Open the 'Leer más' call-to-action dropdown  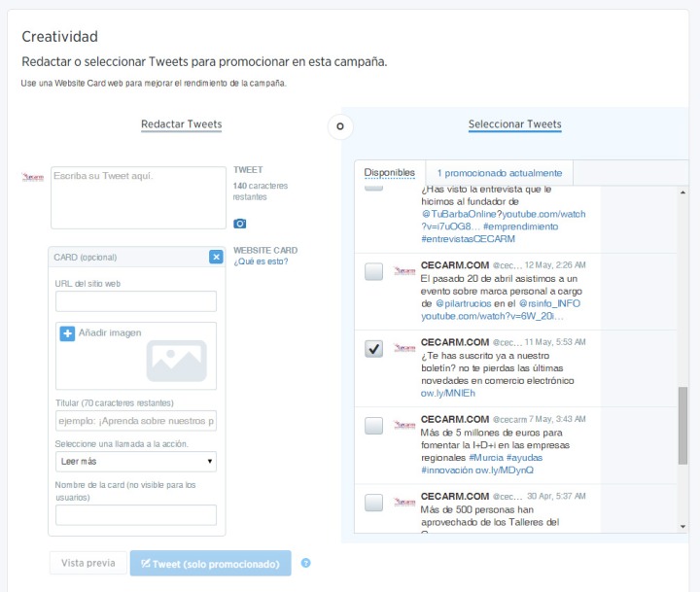tap(136, 462)
